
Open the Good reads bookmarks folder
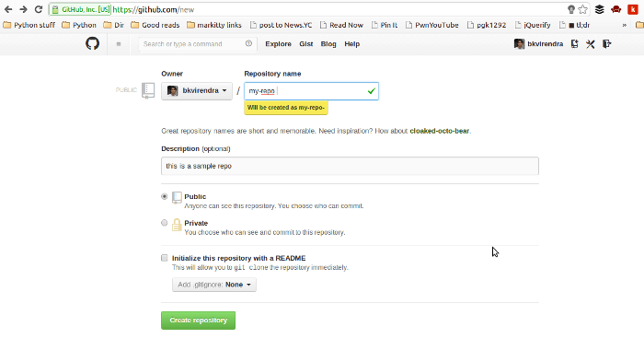click(x=155, y=25)
